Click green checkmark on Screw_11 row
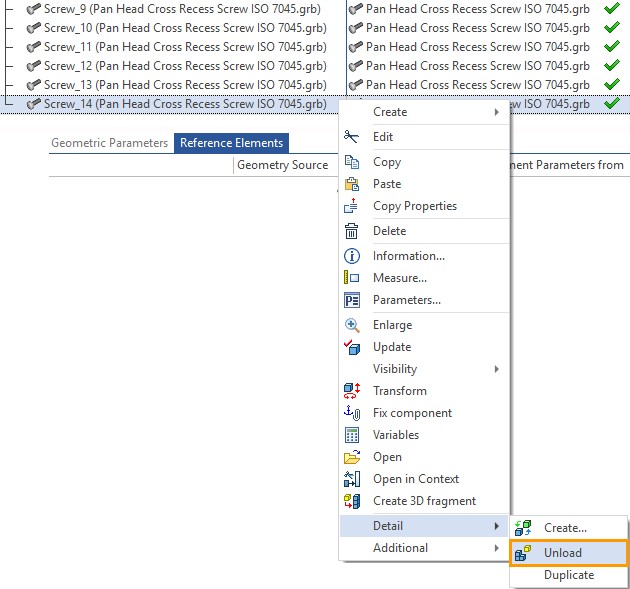Viewport: 630px width, 589px height. point(611,47)
